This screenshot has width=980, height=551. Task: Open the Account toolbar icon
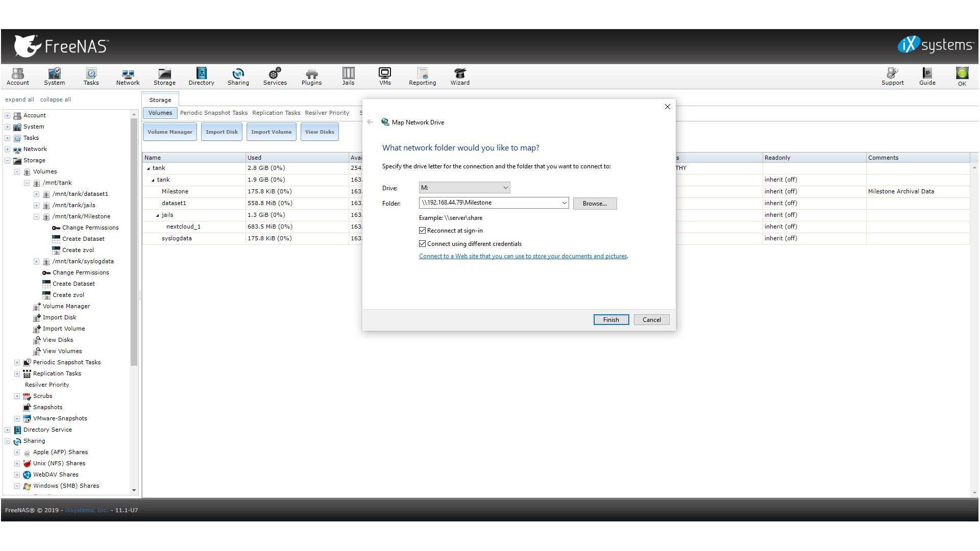point(18,77)
